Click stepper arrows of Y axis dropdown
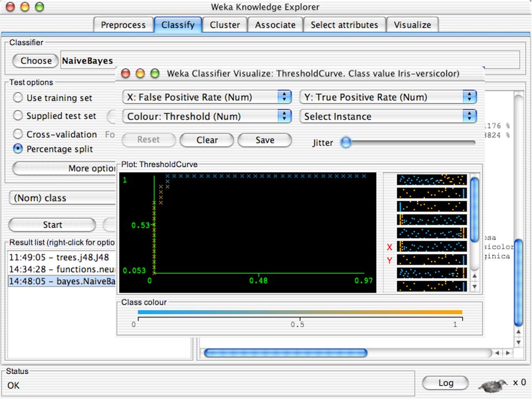Viewport: 532px width, 399px height. pyautogui.click(x=469, y=97)
